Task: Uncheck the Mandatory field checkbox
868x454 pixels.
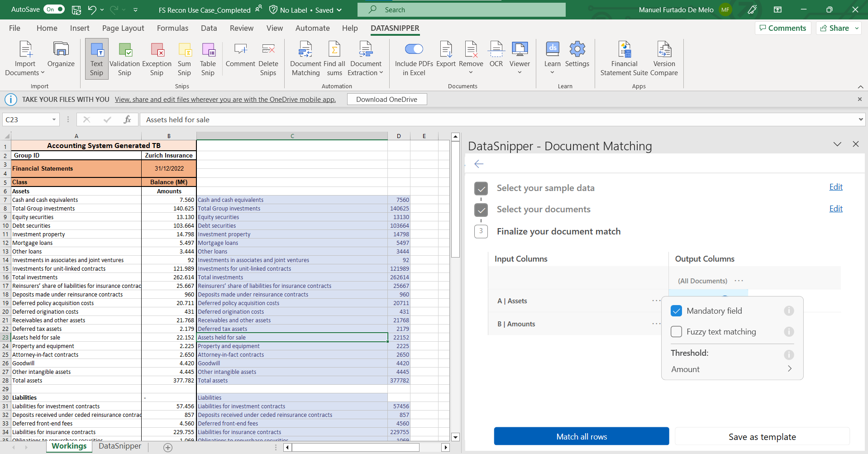Action: coord(676,311)
